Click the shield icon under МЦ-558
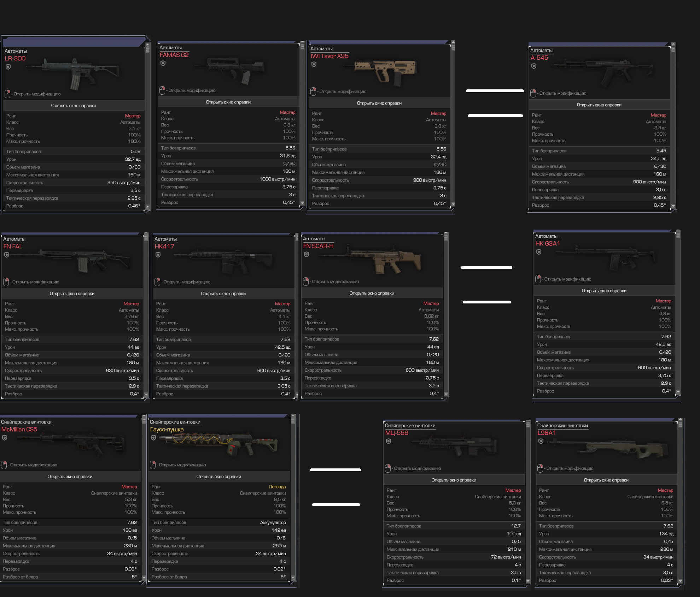700x597 pixels. pos(389,441)
